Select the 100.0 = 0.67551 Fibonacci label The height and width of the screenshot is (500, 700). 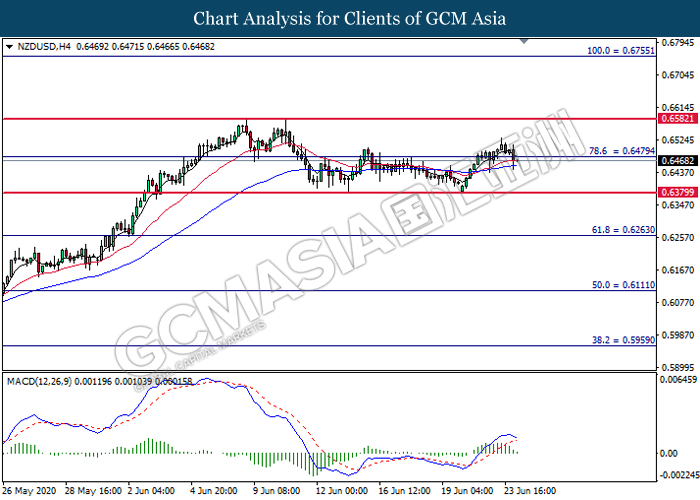pos(618,48)
